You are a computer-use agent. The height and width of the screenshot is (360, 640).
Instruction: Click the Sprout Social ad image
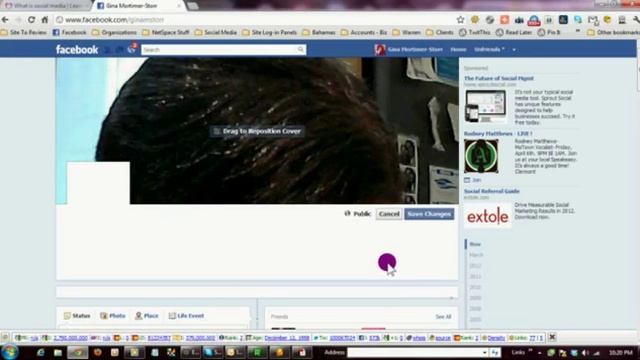pyautogui.click(x=485, y=106)
